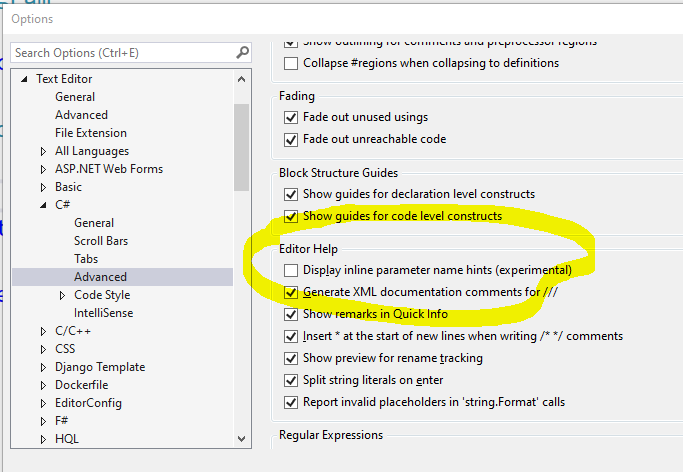Image resolution: width=683 pixels, height=472 pixels.
Task: Uncheck Generate XML documentation comments
Action: coord(291,292)
